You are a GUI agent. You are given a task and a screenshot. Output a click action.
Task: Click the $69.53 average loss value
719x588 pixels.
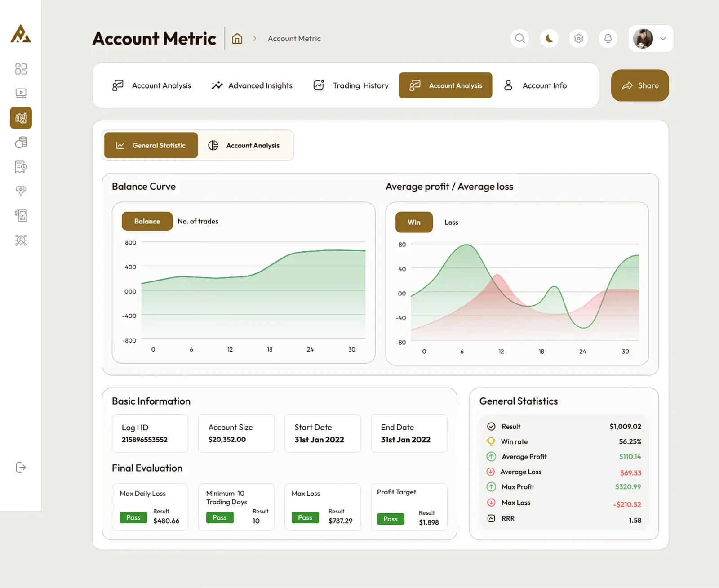tap(631, 473)
